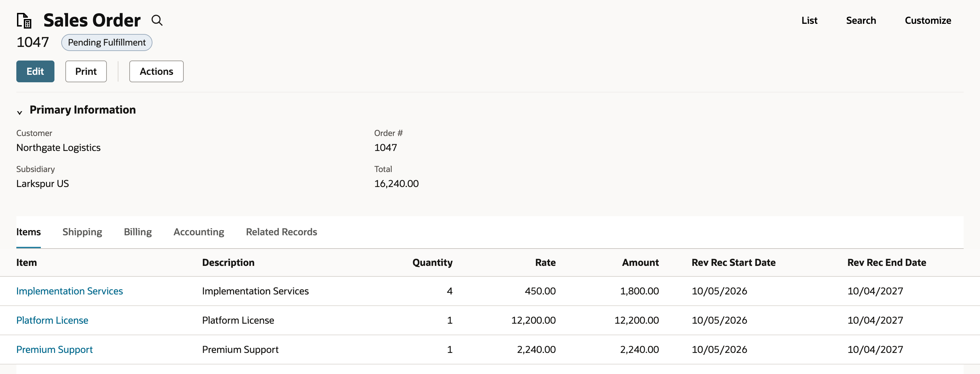The image size is (980, 374).
Task: Click the Primary Information section heading
Action: point(83,110)
